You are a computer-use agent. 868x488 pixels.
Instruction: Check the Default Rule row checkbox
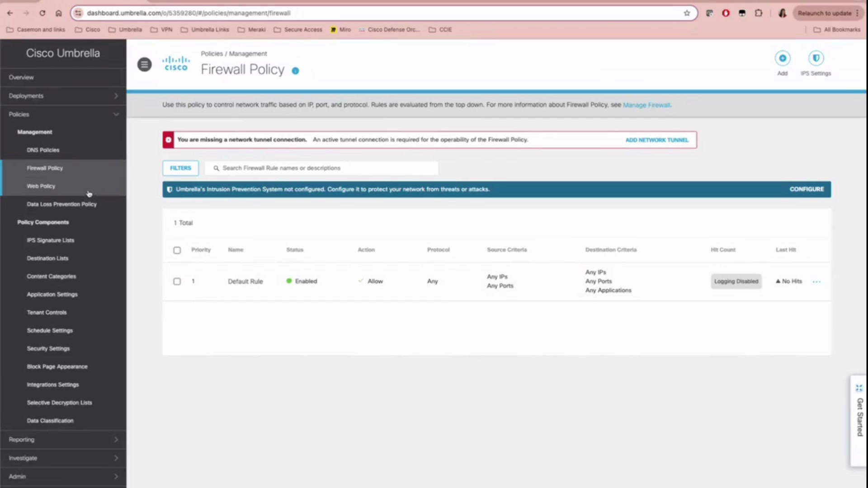pyautogui.click(x=177, y=282)
